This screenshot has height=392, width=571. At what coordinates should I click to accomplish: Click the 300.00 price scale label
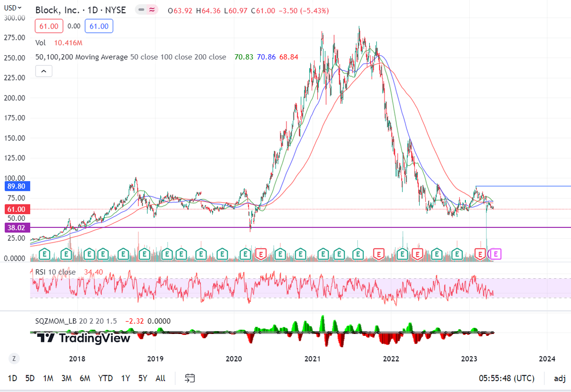[14, 18]
